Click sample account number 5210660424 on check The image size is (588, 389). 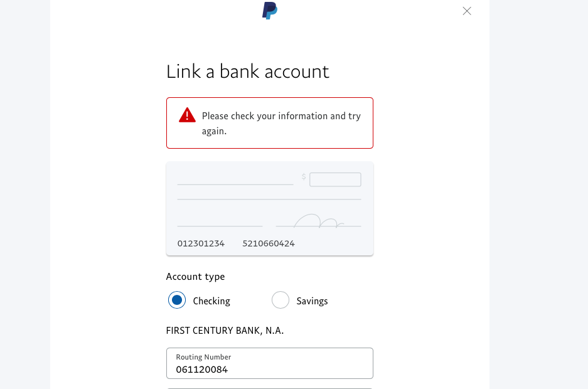coord(269,243)
